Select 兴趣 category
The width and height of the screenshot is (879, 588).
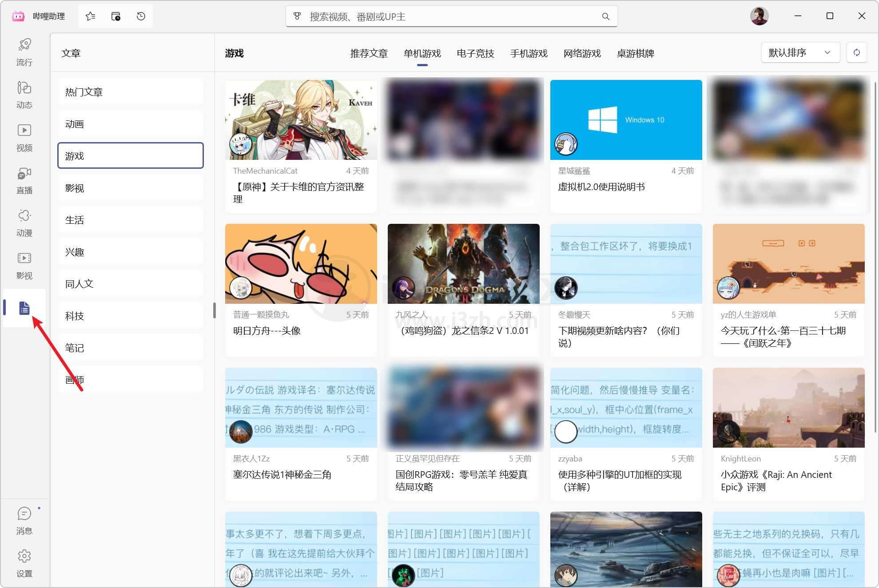pos(131,252)
